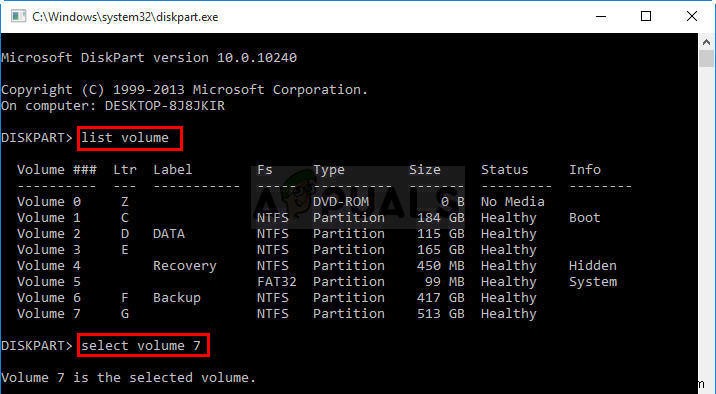Click the 'Recovery' label
Image resolution: width=716 pixels, height=394 pixels.
(185, 266)
